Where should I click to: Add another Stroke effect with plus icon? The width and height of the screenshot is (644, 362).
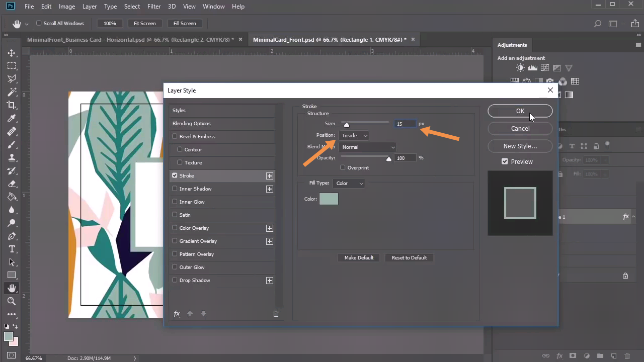pos(270,176)
